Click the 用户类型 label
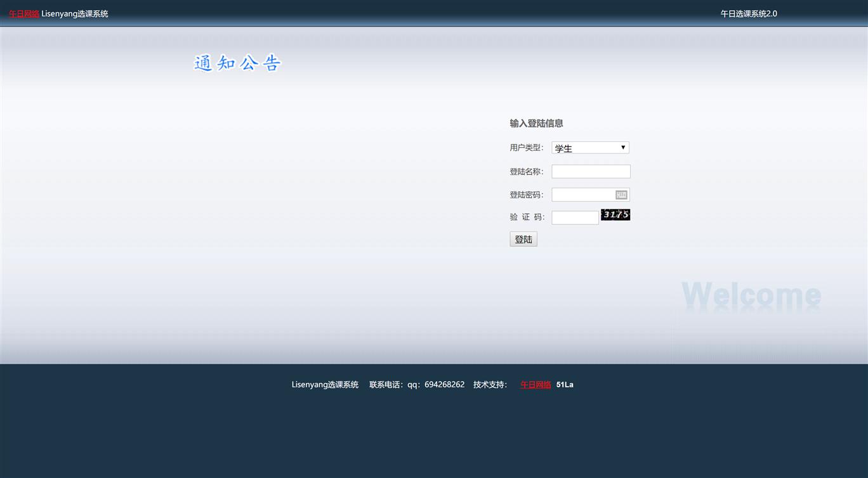 click(x=526, y=148)
